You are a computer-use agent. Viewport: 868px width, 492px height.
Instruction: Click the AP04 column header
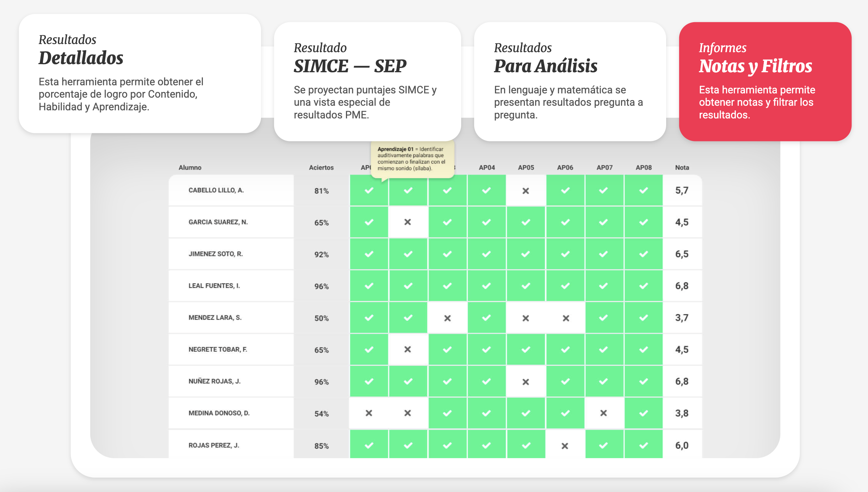pyautogui.click(x=486, y=167)
